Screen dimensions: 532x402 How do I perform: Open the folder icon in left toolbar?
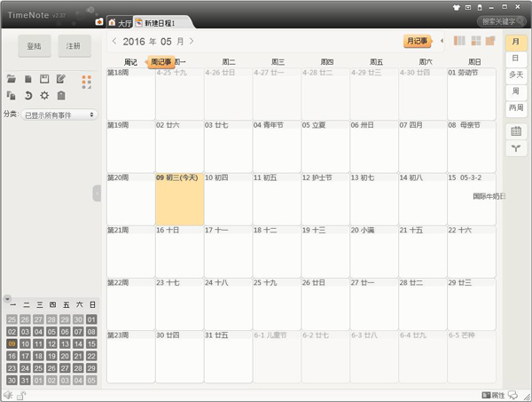[12, 79]
